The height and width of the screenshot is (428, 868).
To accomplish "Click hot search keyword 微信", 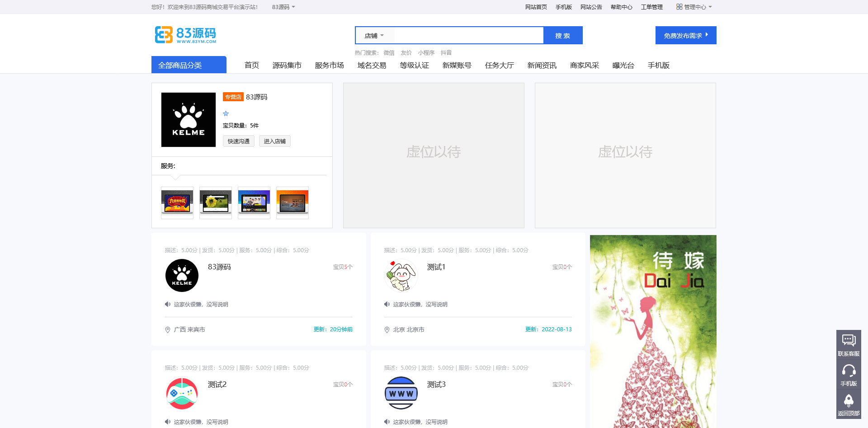I will pyautogui.click(x=389, y=52).
